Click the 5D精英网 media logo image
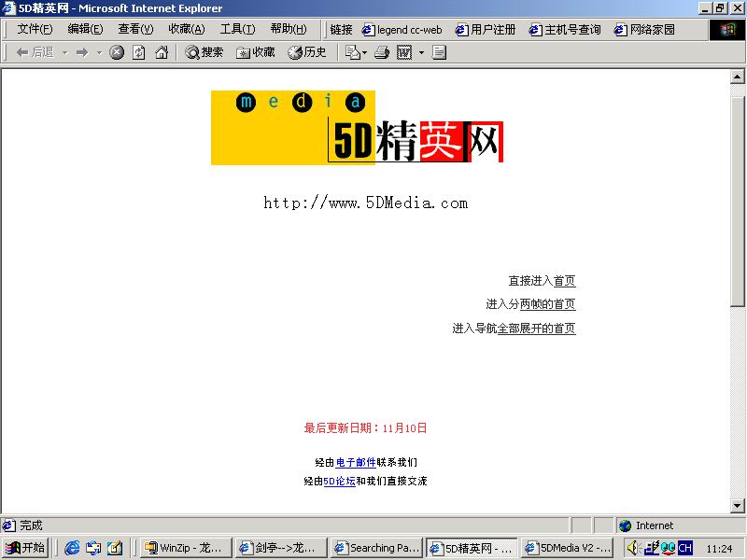The width and height of the screenshot is (747, 560). [358, 128]
